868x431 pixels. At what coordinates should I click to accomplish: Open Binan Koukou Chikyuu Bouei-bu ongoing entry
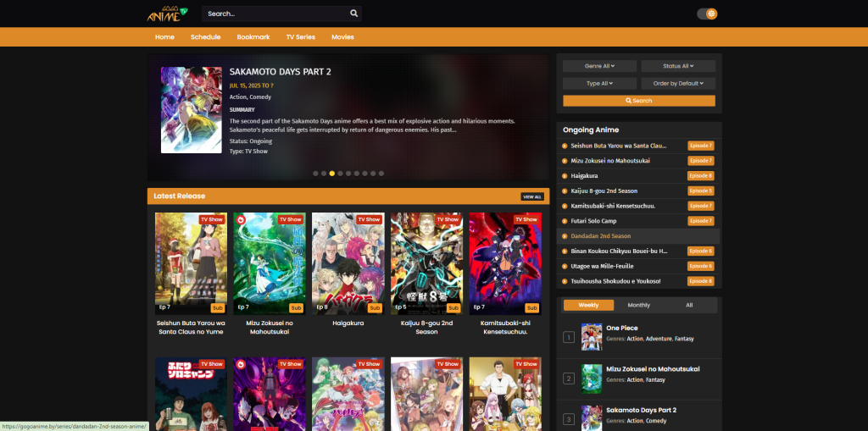tap(619, 251)
